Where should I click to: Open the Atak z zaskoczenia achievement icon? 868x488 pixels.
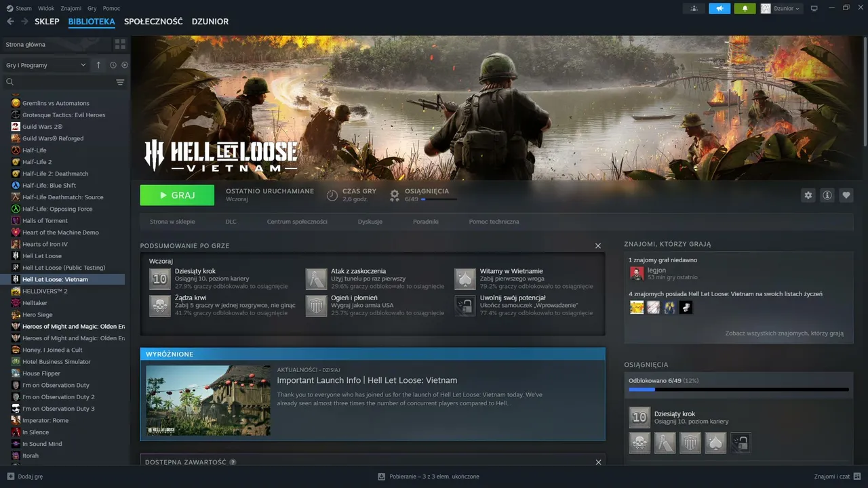316,279
